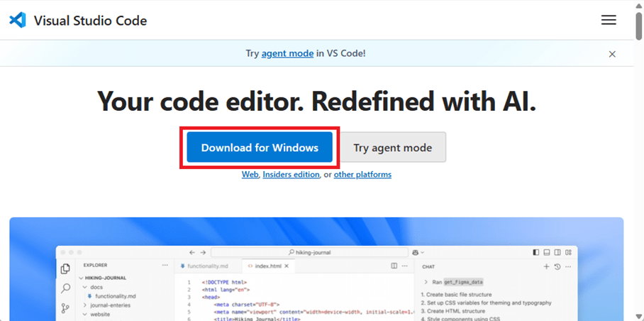The height and width of the screenshot is (321, 644).
Task: Switch to the functionality.md editor tab
Action: [x=207, y=266]
